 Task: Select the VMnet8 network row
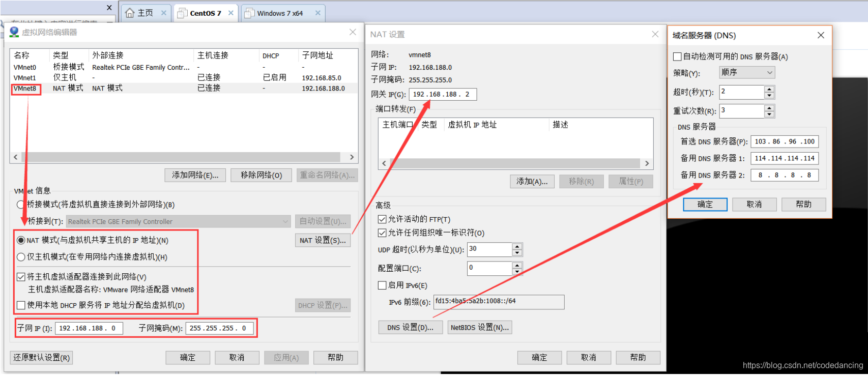[184, 88]
